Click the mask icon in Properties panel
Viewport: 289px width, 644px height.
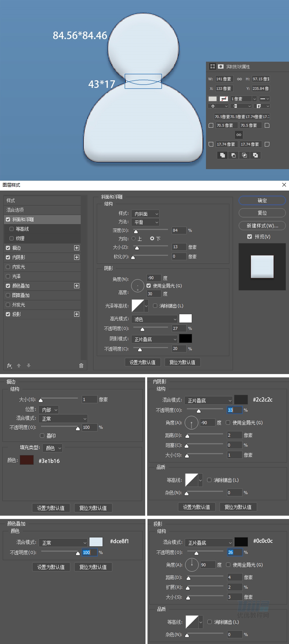click(x=221, y=66)
